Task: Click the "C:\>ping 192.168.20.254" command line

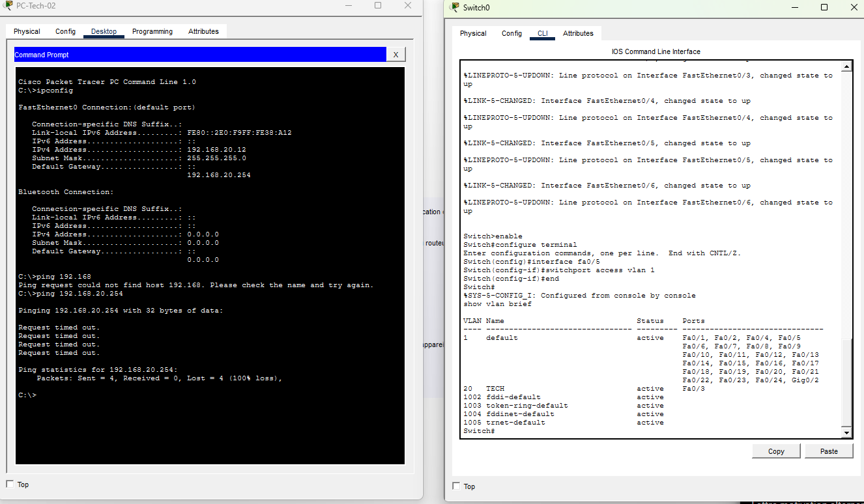Action: click(x=70, y=294)
